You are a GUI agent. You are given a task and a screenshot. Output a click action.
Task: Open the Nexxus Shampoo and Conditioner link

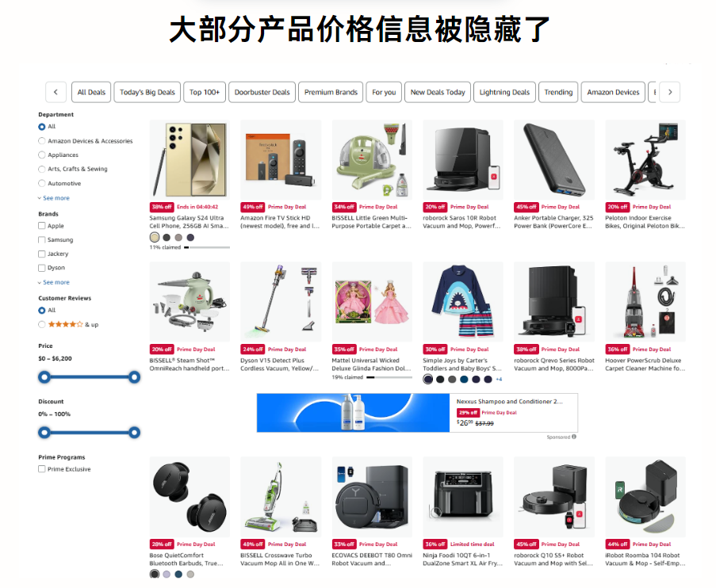coord(510,402)
